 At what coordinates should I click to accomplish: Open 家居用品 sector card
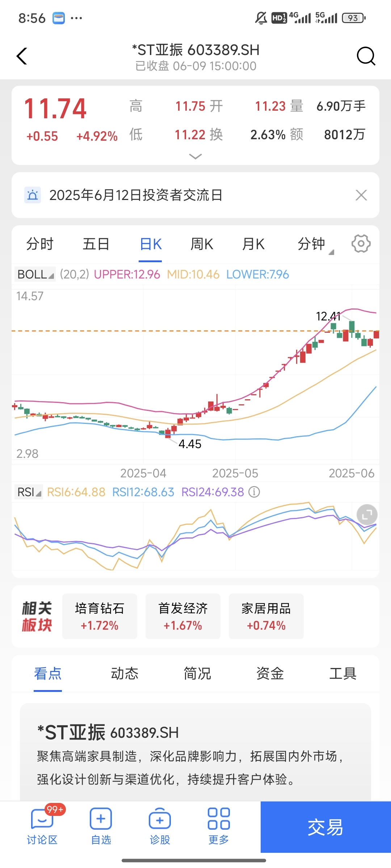click(x=266, y=616)
